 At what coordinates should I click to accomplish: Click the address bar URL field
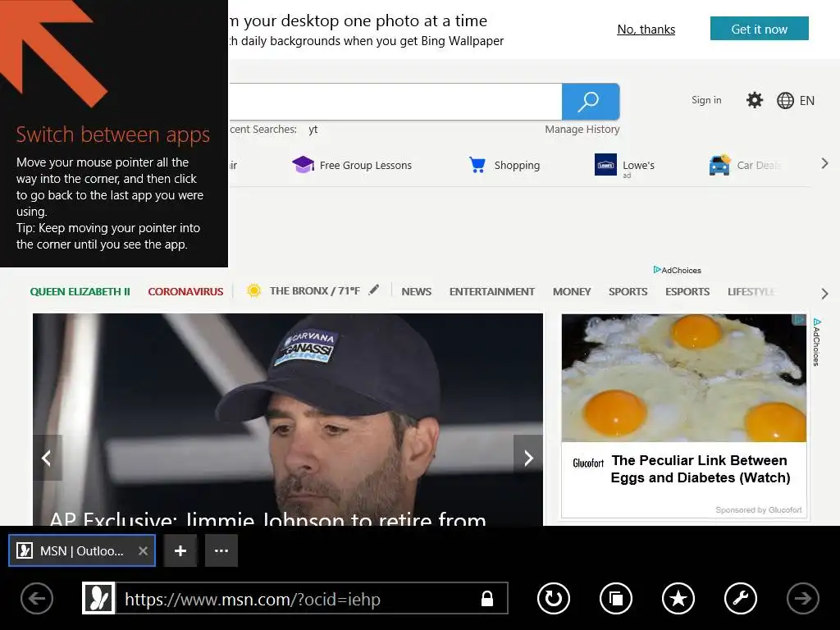294,598
